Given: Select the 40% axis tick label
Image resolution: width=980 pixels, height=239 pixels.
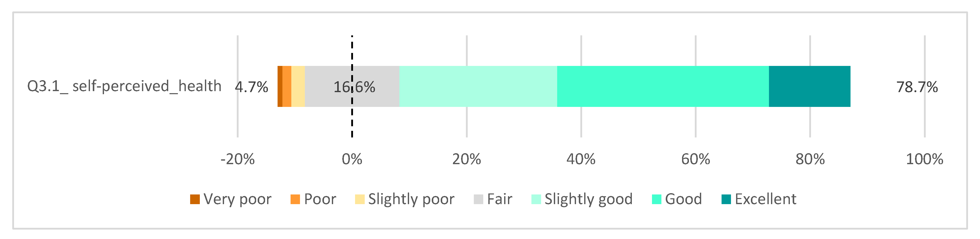Looking at the screenshot, I should 581,159.
